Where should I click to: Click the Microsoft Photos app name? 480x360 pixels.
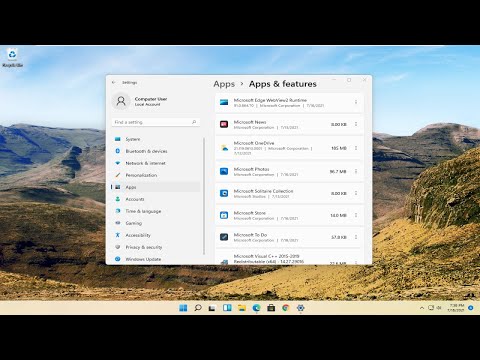pos(251,169)
